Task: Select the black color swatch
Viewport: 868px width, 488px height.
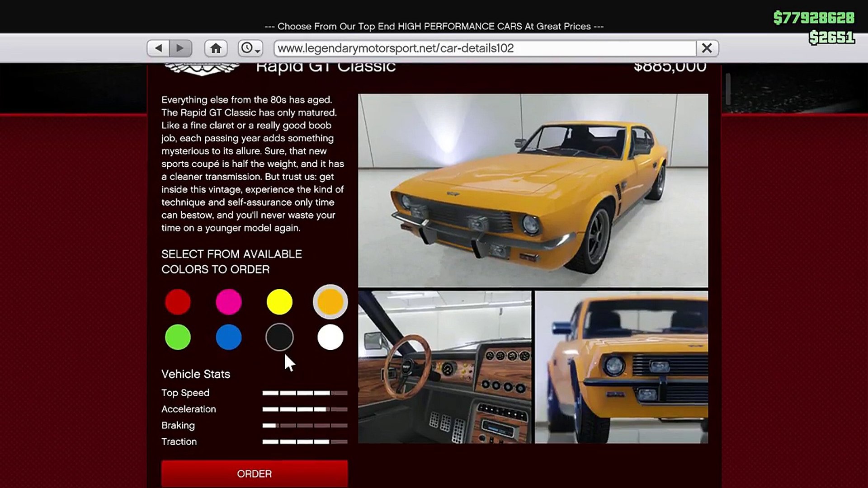Action: pos(279,337)
